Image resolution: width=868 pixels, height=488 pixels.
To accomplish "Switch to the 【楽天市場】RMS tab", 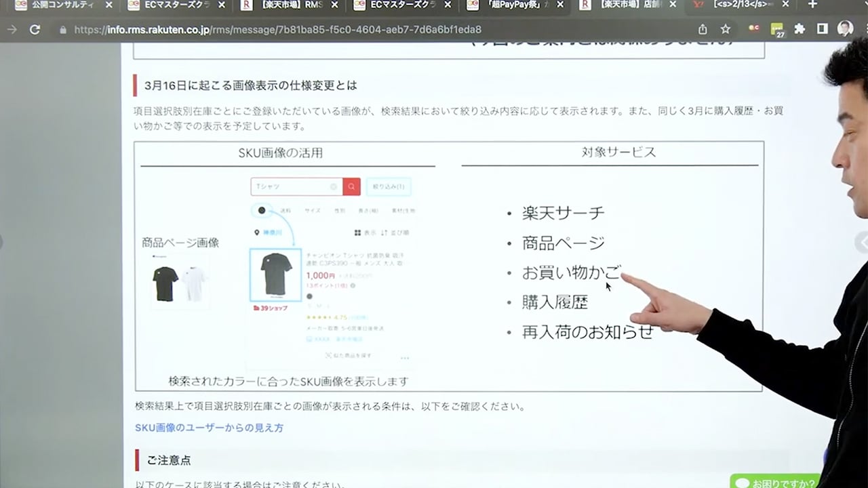I will point(288,5).
